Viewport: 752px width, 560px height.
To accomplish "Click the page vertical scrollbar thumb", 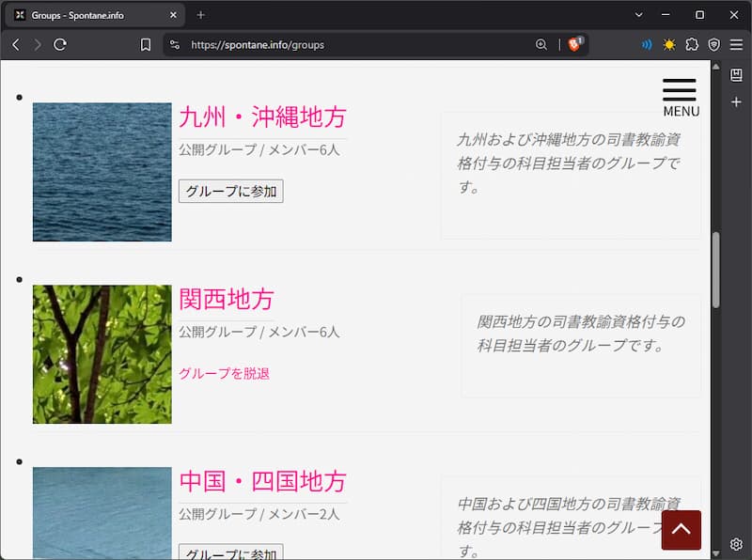I will click(715, 270).
